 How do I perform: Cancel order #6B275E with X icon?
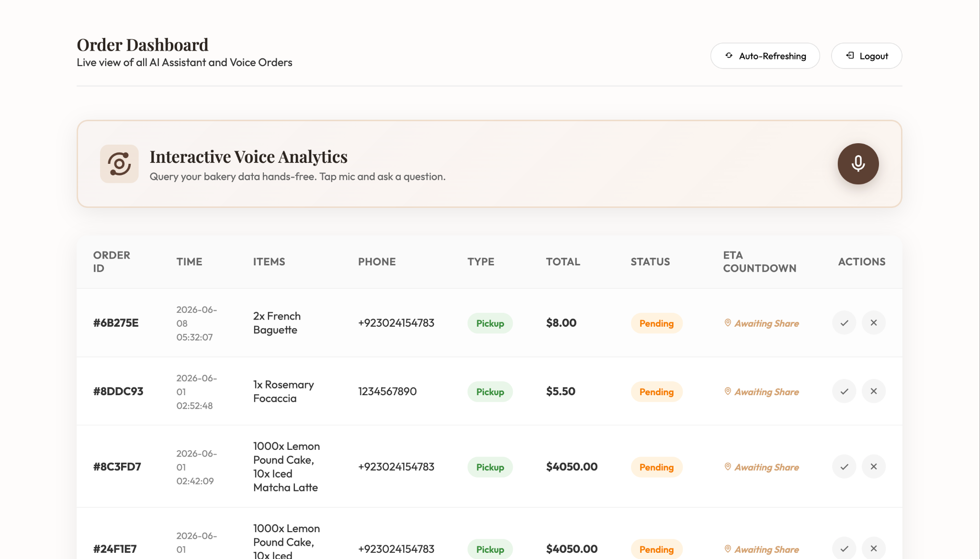click(874, 323)
